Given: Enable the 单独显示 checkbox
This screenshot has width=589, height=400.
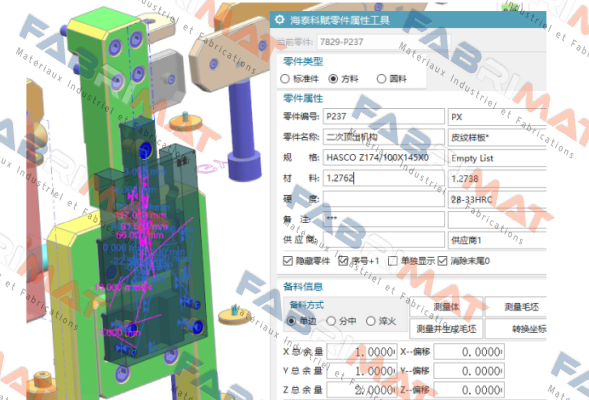Looking at the screenshot, I should coord(393,261).
